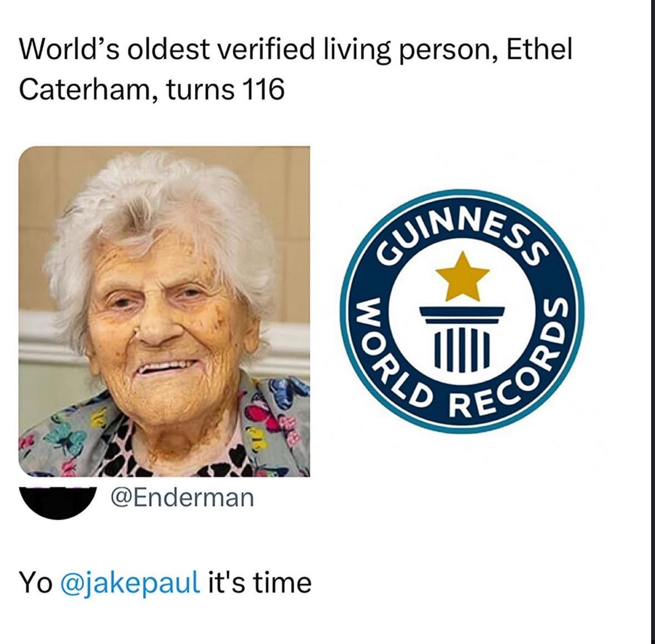Click the "it's time" reply text
The width and height of the screenshot is (655, 644).
pyautogui.click(x=259, y=582)
